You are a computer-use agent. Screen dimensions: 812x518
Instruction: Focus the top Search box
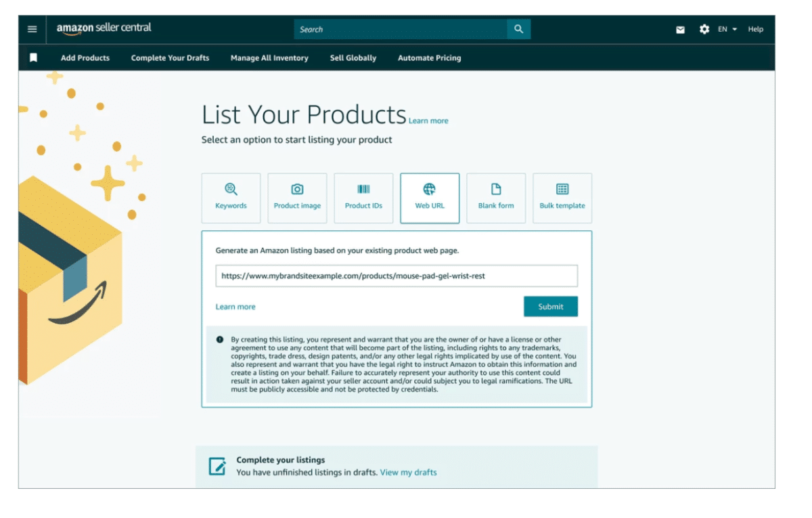click(x=400, y=29)
